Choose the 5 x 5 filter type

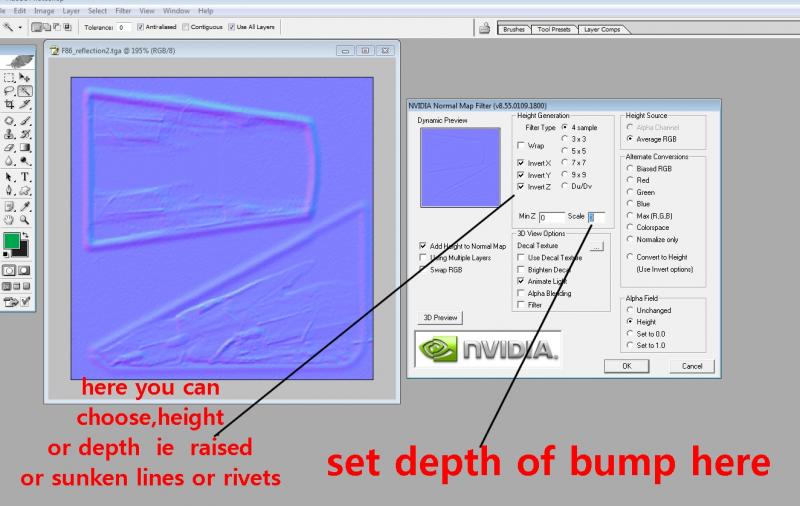pyautogui.click(x=565, y=151)
